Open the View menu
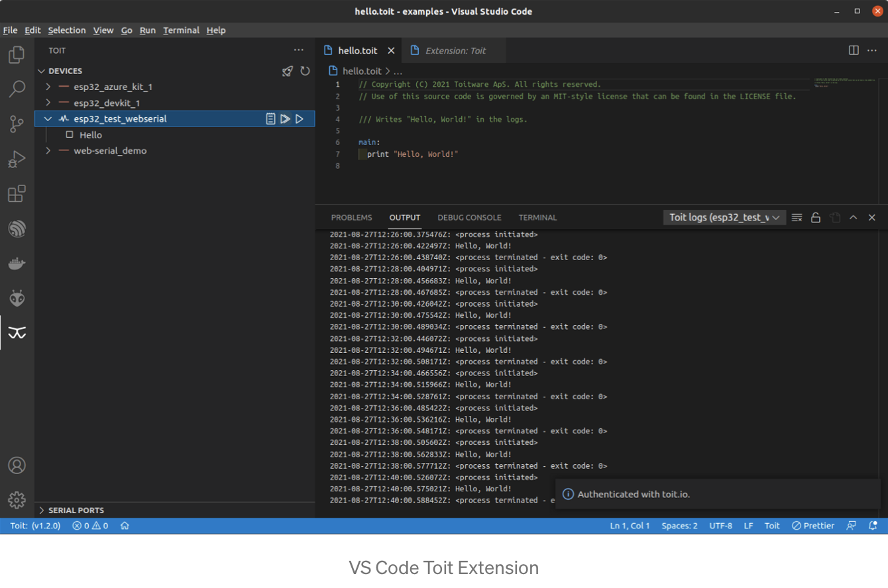This screenshot has height=588, width=888. coord(103,30)
